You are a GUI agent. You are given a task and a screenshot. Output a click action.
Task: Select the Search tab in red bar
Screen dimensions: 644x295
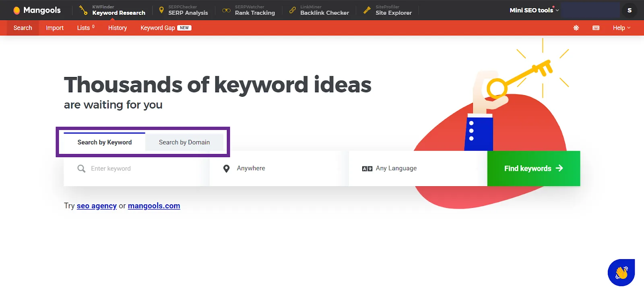[x=23, y=28]
